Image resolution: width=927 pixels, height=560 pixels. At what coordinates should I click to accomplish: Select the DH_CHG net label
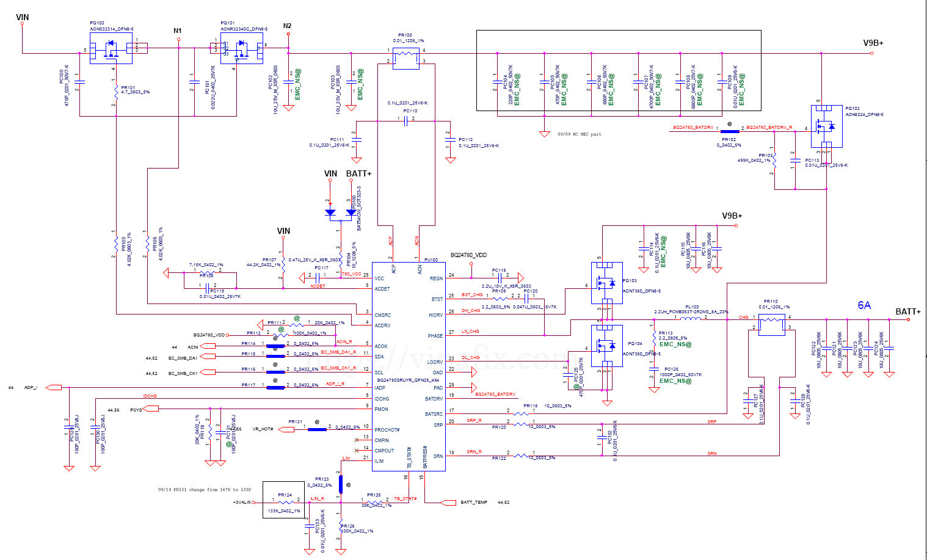pos(471,311)
